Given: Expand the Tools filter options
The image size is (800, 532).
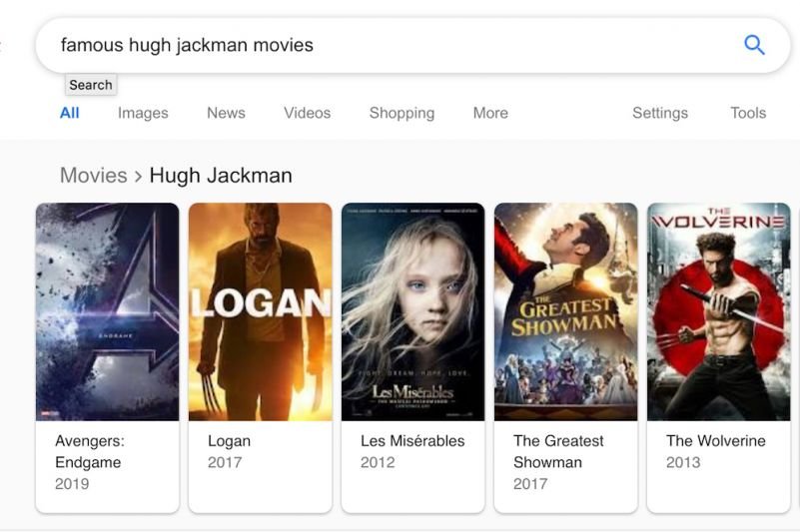Looking at the screenshot, I should (748, 113).
